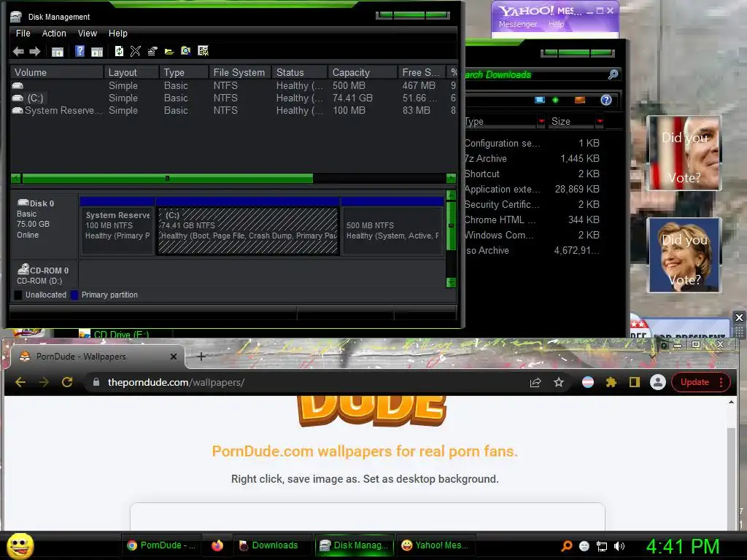The height and width of the screenshot is (560, 747).
Task: Switch to Disk Management taskbar button
Action: (x=354, y=545)
